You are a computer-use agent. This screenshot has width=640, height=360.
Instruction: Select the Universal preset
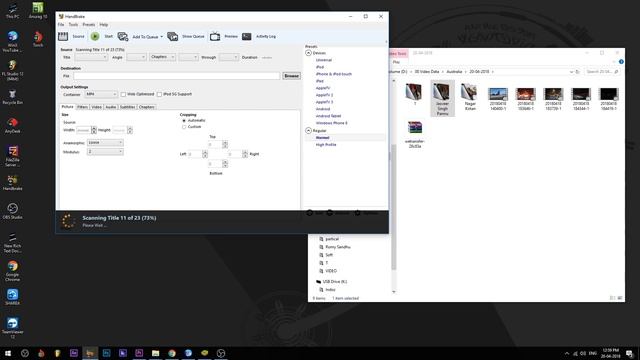pos(323,60)
